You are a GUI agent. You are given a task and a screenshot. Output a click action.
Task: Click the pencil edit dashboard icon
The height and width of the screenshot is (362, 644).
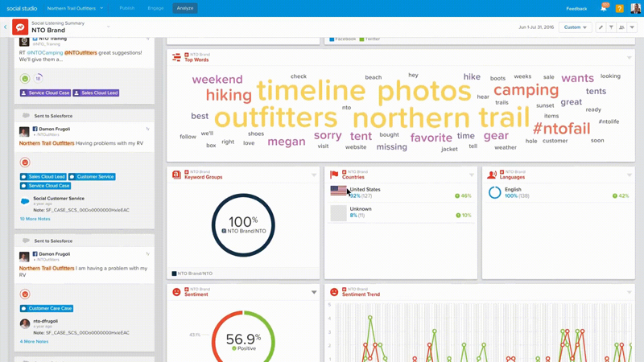coord(601,27)
